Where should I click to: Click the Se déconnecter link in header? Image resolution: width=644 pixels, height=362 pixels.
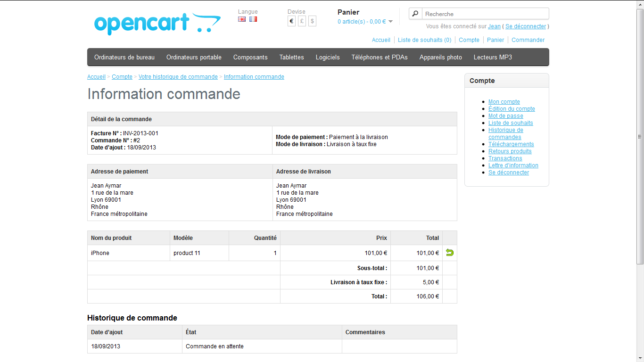(x=526, y=26)
